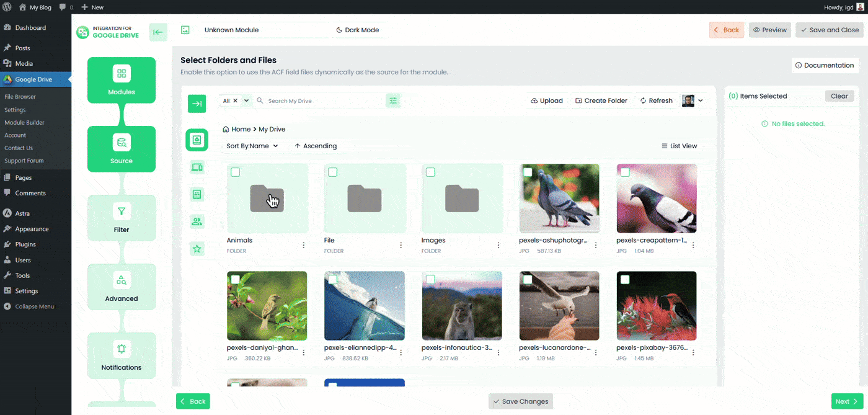Check the pexels-ashuphotogr image checkbox

(528, 172)
